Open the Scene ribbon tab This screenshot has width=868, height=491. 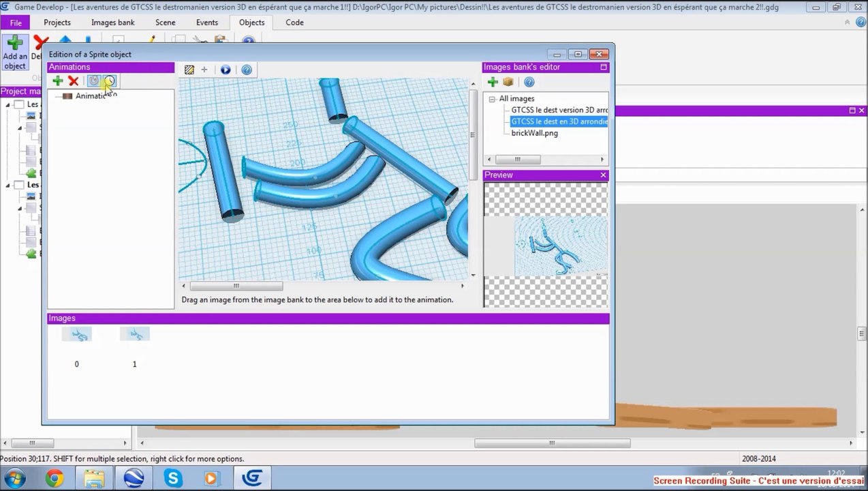(165, 23)
